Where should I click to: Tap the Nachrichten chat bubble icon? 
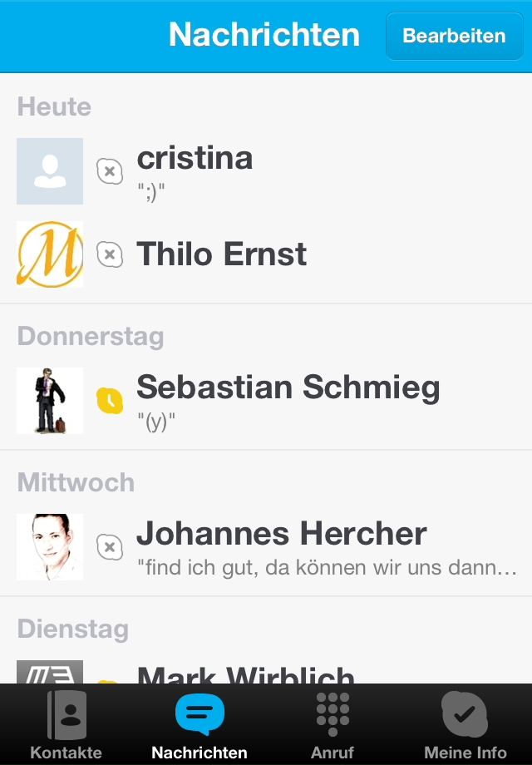199,715
